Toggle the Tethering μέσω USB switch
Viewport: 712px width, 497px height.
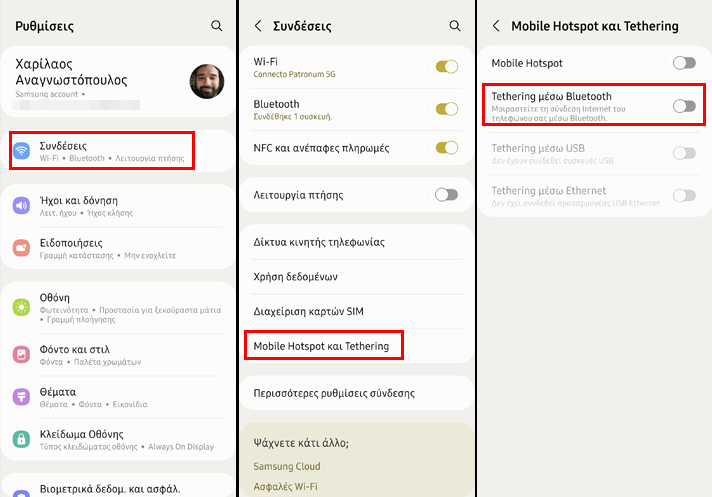click(x=684, y=153)
